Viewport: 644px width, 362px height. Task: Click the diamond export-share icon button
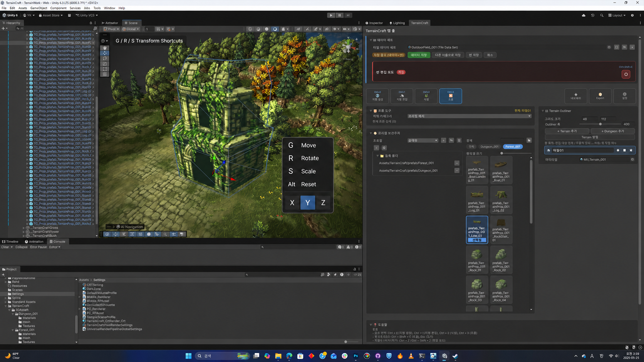tap(576, 96)
